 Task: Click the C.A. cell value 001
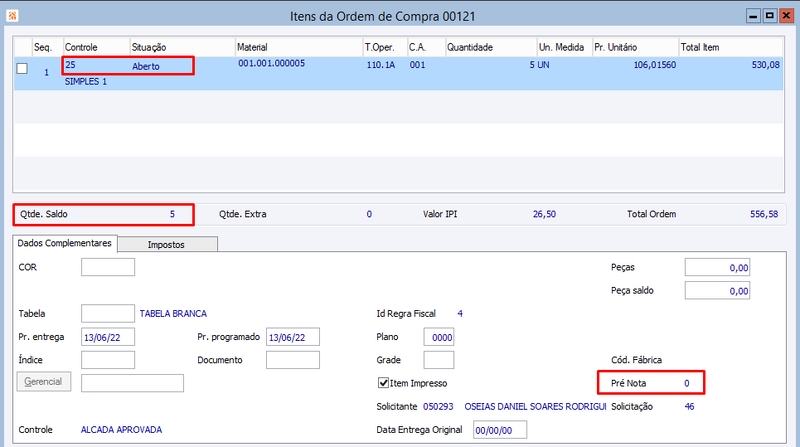point(417,65)
